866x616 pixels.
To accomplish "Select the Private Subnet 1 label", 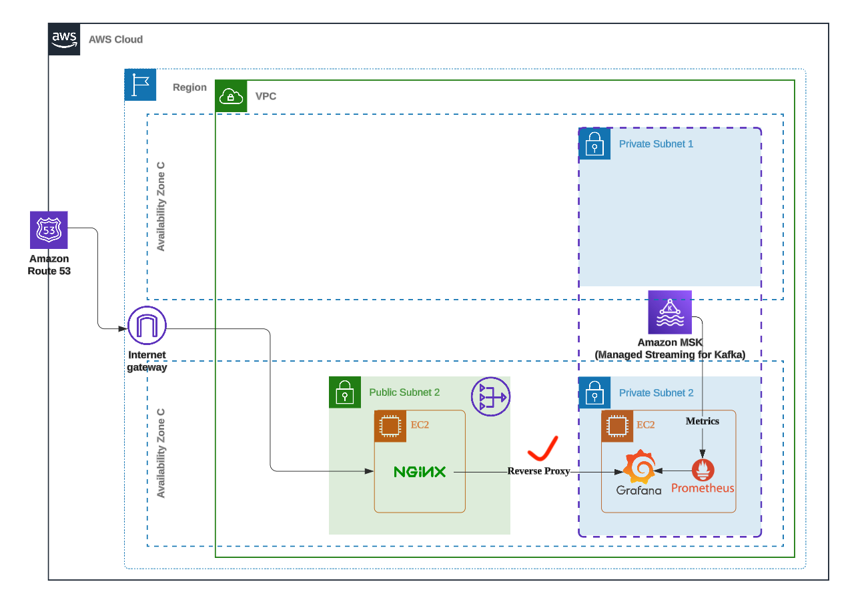I will pos(656,143).
